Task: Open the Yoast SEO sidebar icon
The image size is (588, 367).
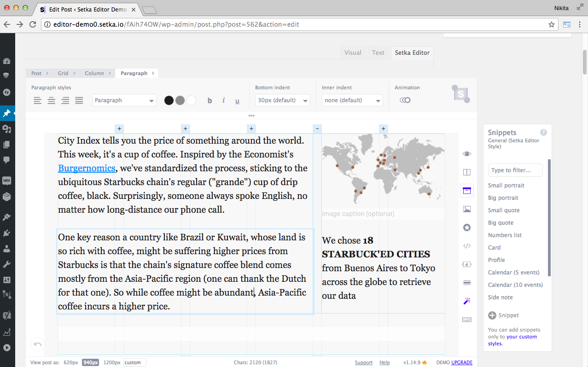Action: (x=6, y=316)
